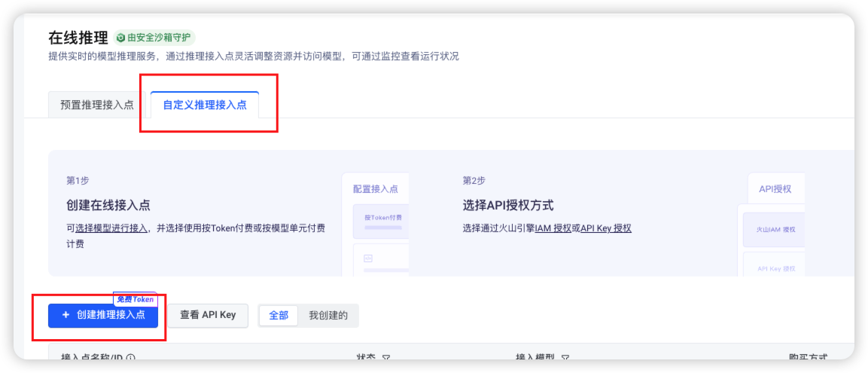Viewport: 868px width, 373px height.
Task: Open the filter icon for the 接入模型 column
Action: click(565, 359)
